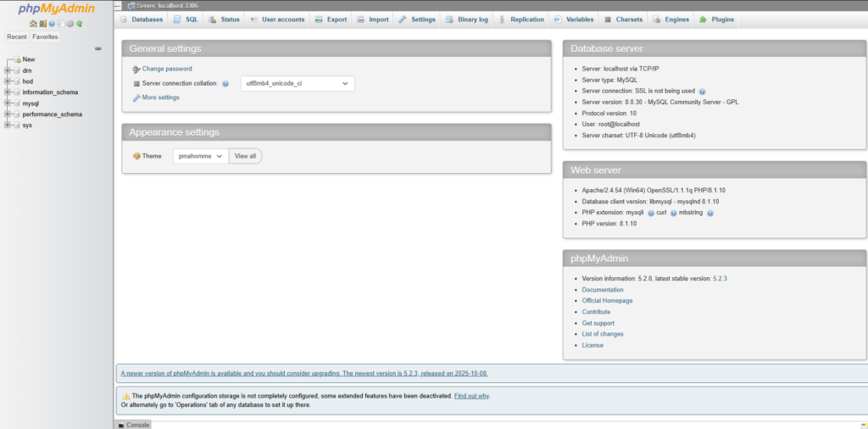The height and width of the screenshot is (429, 868).
Task: Click the chain link icon above the database tree
Action: click(98, 48)
